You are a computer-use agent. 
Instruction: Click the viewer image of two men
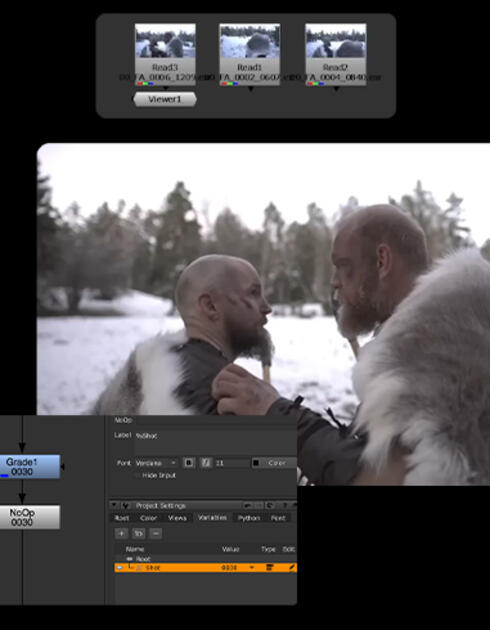pyautogui.click(x=263, y=314)
